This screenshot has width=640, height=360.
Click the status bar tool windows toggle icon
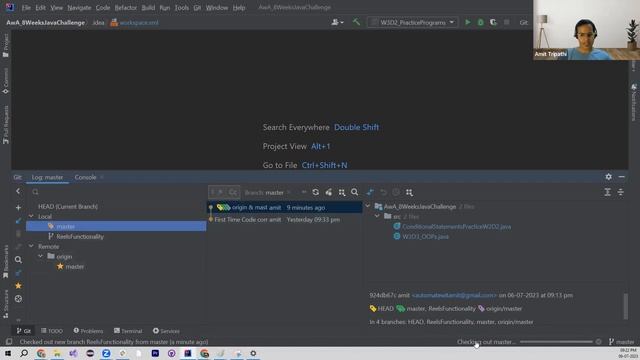pos(9,342)
